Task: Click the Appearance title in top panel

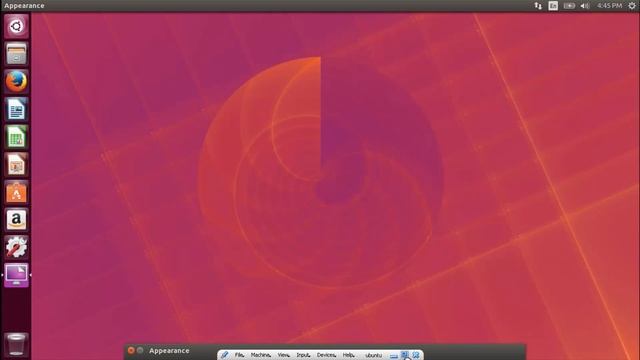Action: [24, 6]
